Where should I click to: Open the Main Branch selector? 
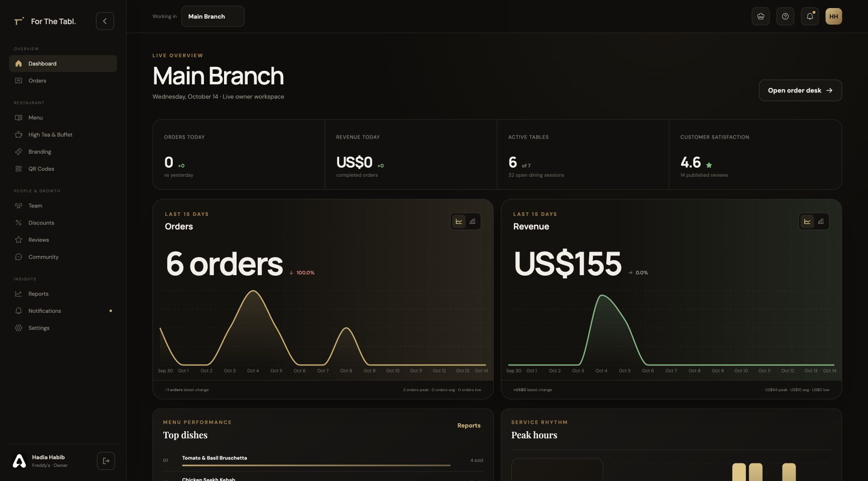[x=212, y=17]
